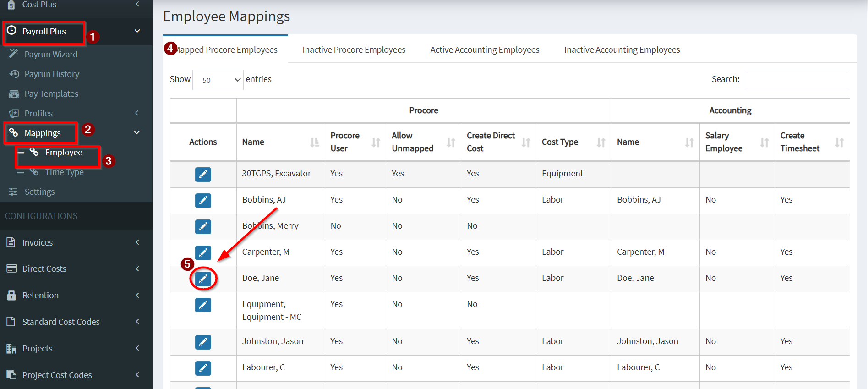Screen dimensions: 868x389
Task: Sort by Procore Name column sort icon
Action: [315, 142]
